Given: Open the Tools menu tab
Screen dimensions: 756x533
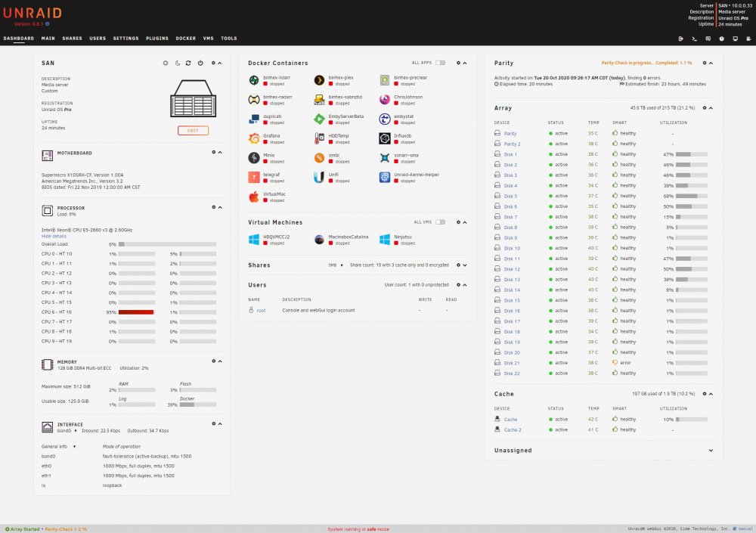Looking at the screenshot, I should point(229,38).
